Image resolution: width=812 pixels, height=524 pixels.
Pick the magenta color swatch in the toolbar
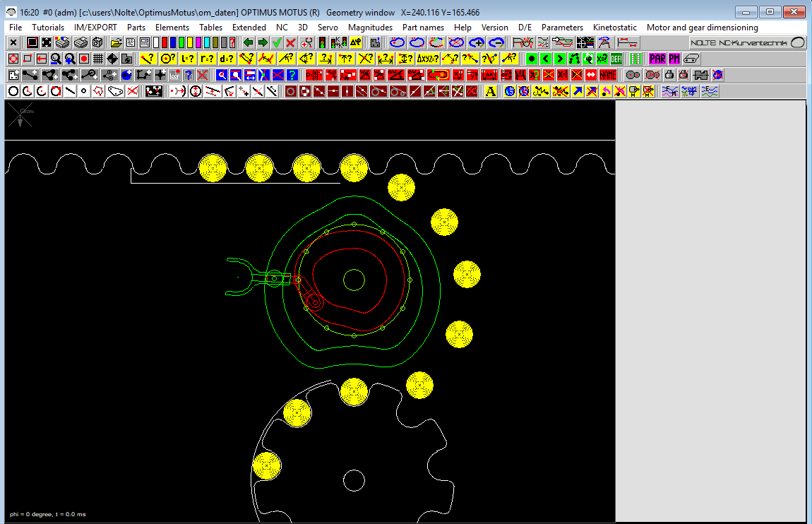pyautogui.click(x=200, y=43)
